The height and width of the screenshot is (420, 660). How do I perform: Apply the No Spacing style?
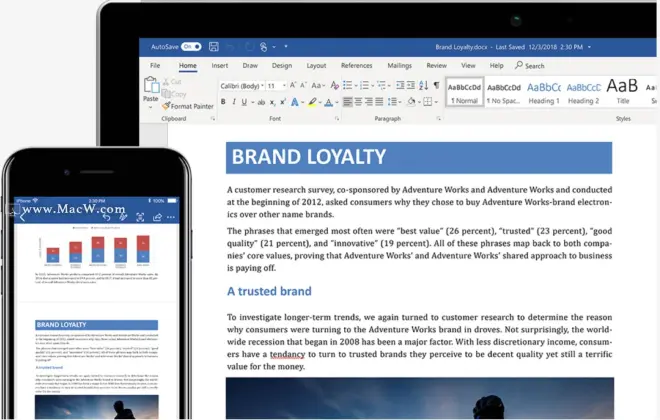[x=504, y=92]
